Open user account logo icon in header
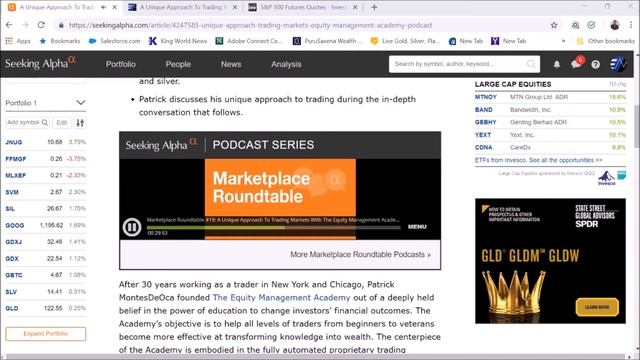640x360 pixels. point(618,64)
